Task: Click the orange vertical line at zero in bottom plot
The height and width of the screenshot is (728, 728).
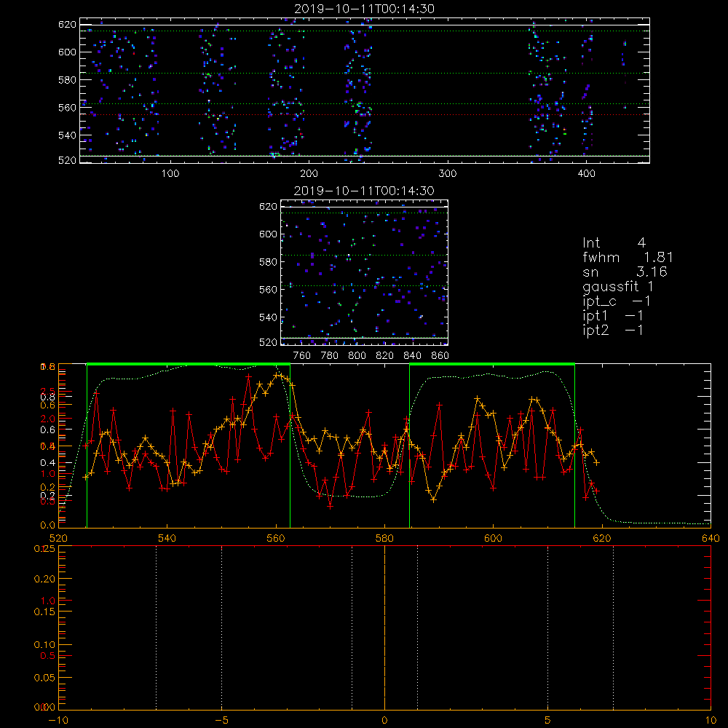Action: click(x=384, y=627)
